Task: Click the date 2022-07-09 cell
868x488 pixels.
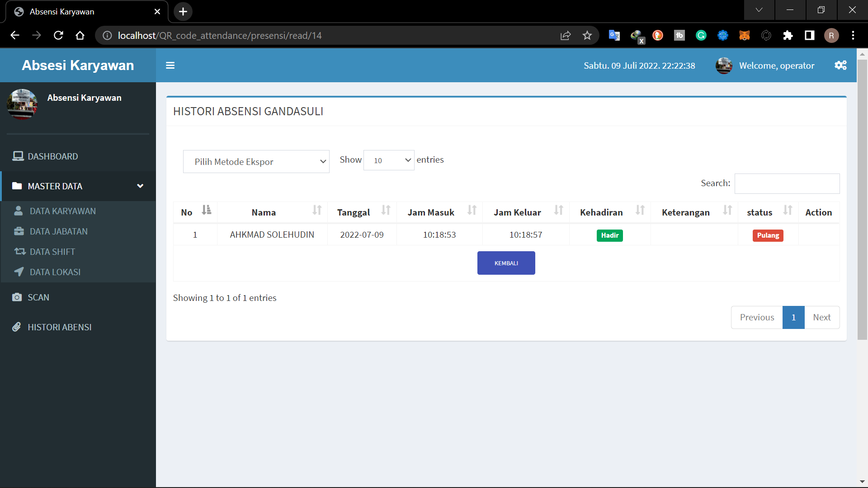Action: pos(362,235)
